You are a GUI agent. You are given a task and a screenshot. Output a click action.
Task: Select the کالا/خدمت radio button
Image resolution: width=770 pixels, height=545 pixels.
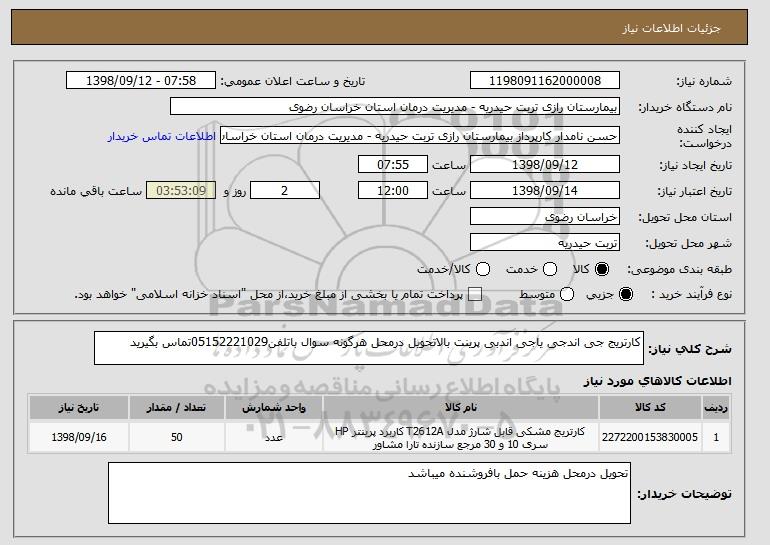tap(483, 269)
